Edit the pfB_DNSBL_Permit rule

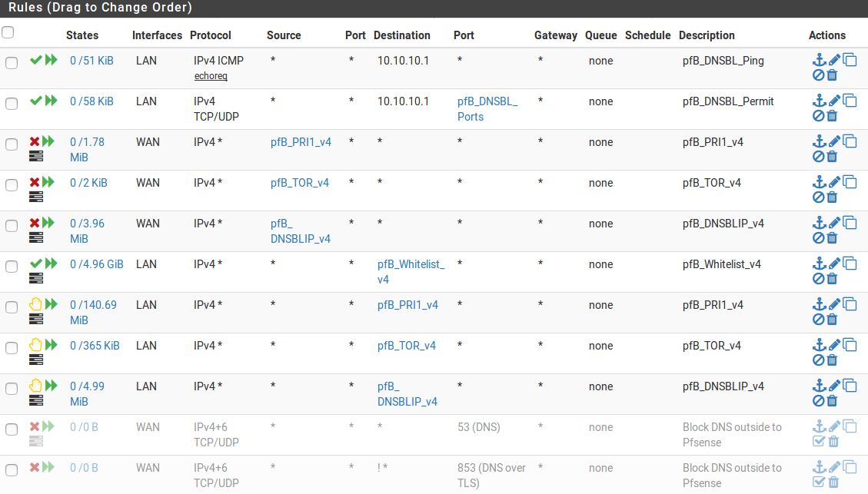835,100
